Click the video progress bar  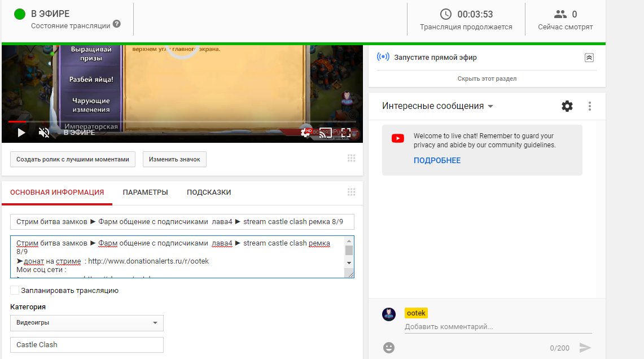pos(182,121)
